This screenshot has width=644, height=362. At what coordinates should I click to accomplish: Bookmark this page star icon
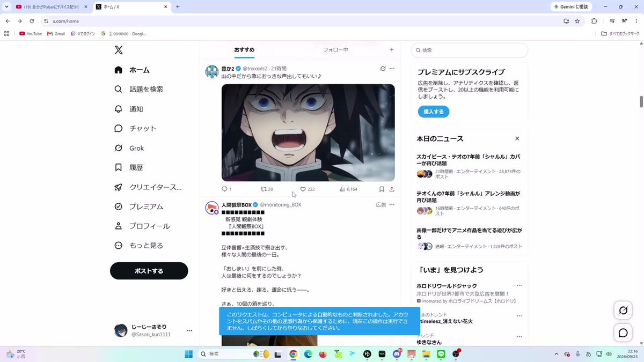point(577,21)
